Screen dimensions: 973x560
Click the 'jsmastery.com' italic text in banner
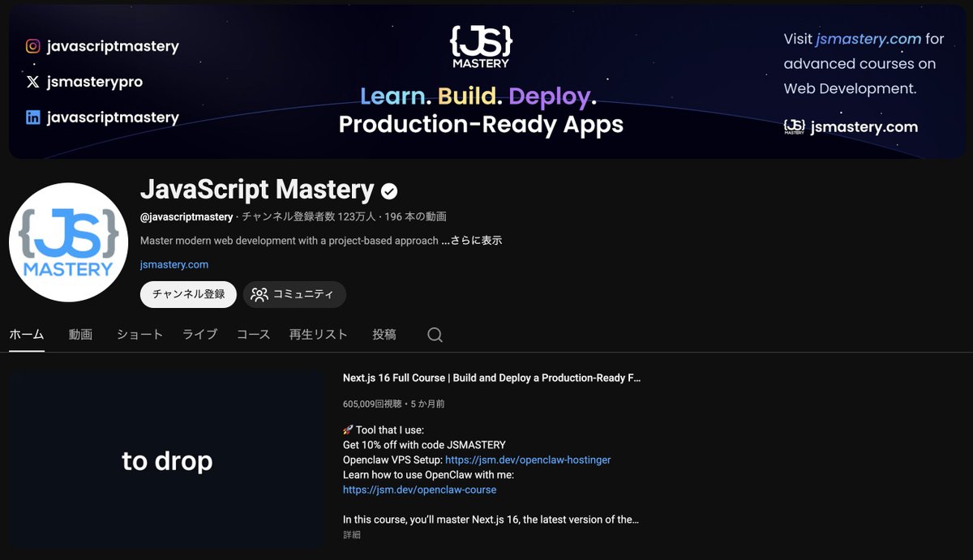click(x=868, y=39)
